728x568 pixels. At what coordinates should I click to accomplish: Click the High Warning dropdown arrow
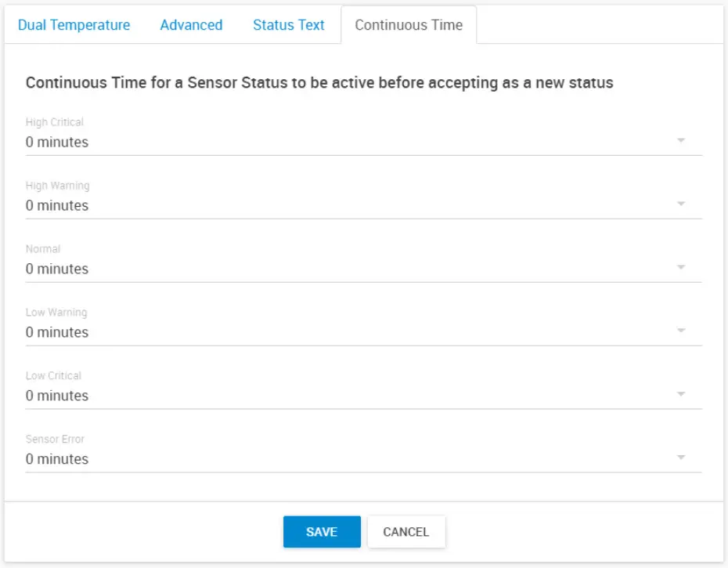pos(680,204)
